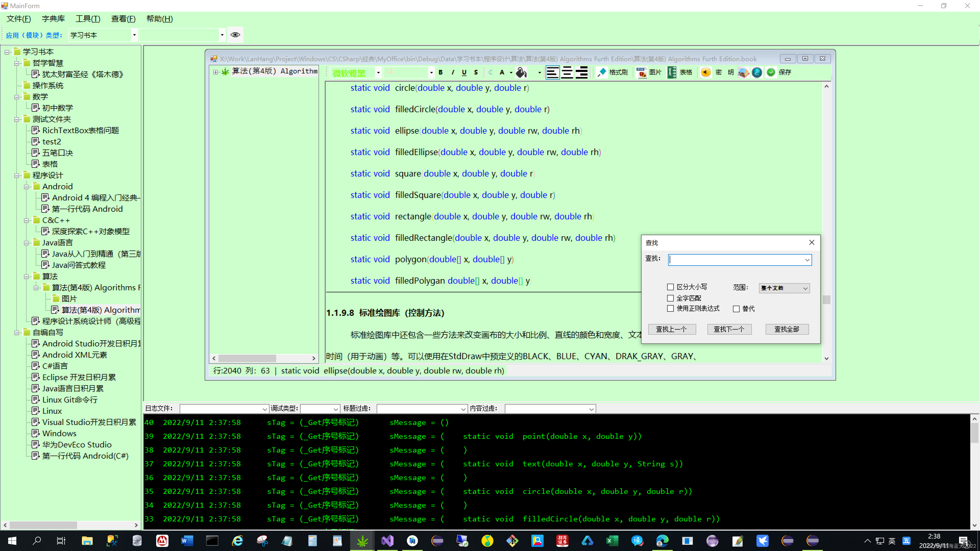Enable 区分大小写 match case option
980x551 pixels.
(x=670, y=287)
